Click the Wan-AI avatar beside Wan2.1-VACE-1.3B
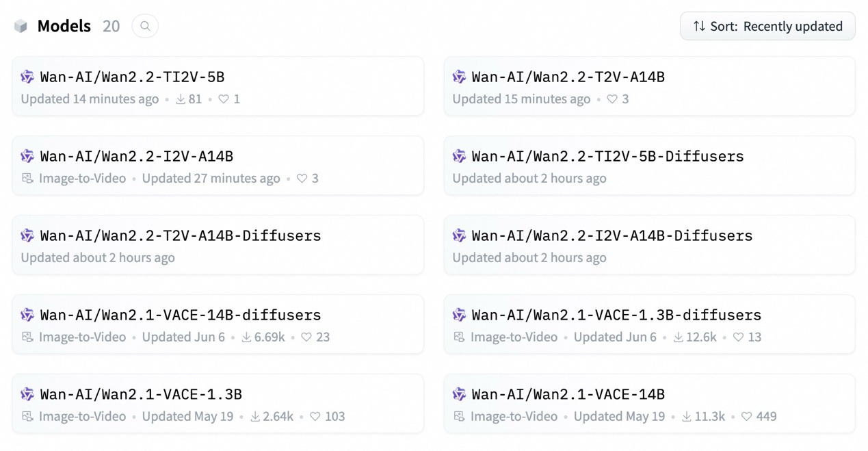The height and width of the screenshot is (451, 868). [27, 394]
